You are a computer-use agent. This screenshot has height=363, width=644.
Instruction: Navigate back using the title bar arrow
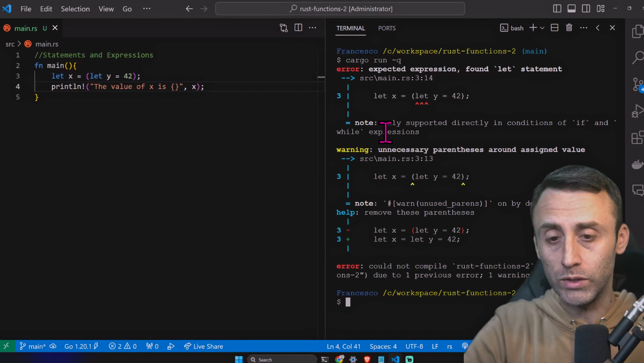(189, 9)
